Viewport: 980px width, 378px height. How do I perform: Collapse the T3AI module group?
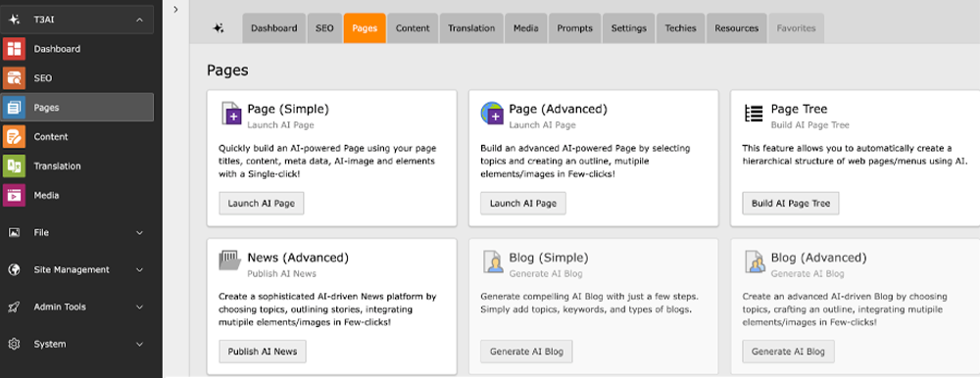(139, 20)
